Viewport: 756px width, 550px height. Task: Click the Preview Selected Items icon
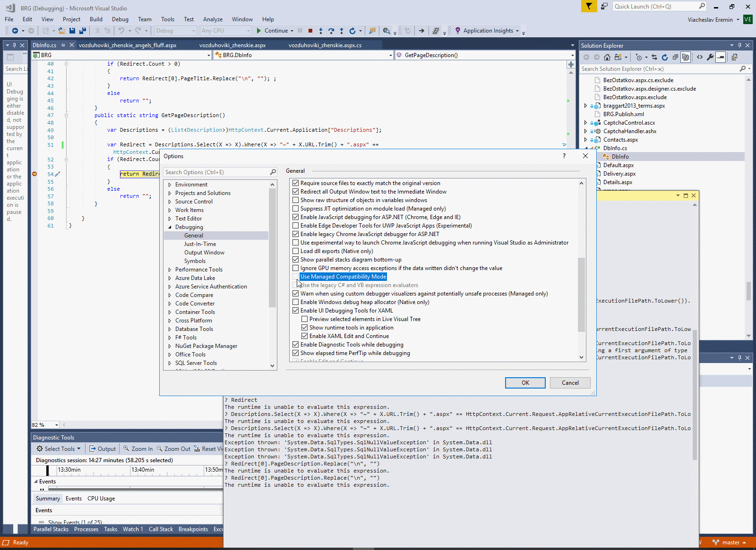click(721, 57)
